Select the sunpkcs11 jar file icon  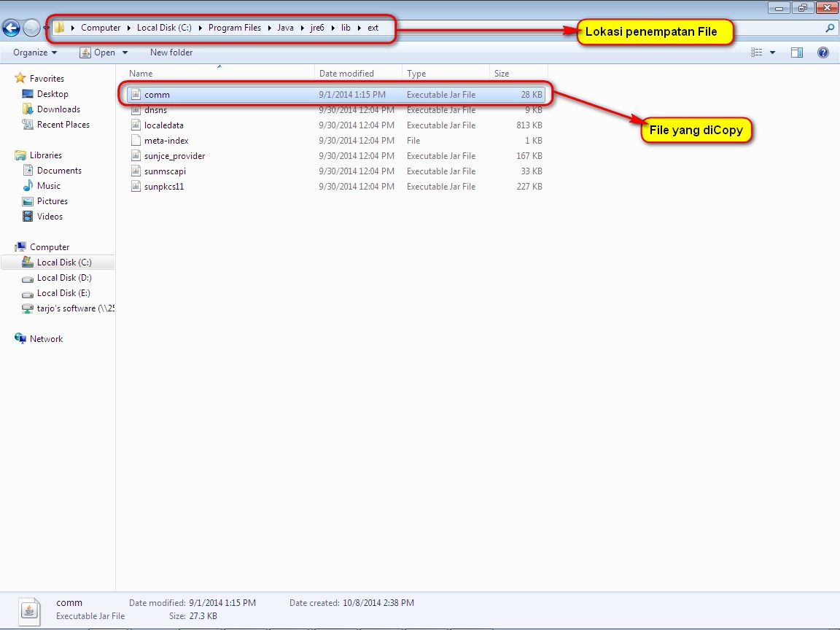[136, 187]
